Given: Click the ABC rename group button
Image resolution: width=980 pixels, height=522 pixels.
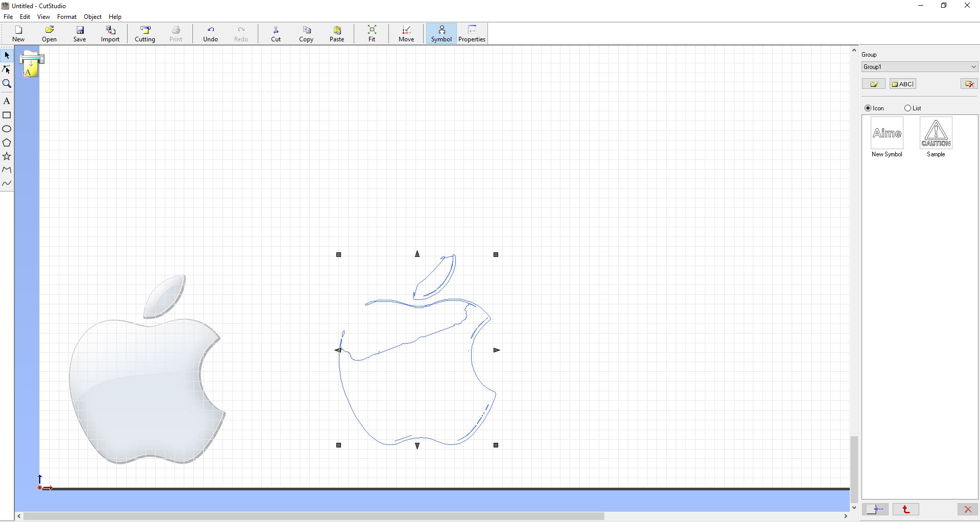Looking at the screenshot, I should click(903, 84).
